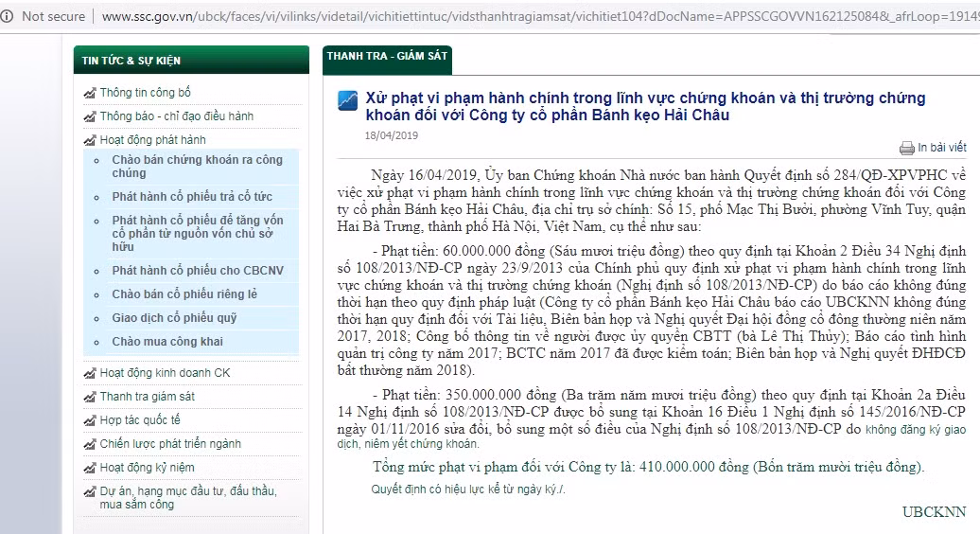Click the chart icon beside Hoạt động phát hành
Viewport: 980px width, 534px height.
[x=90, y=140]
